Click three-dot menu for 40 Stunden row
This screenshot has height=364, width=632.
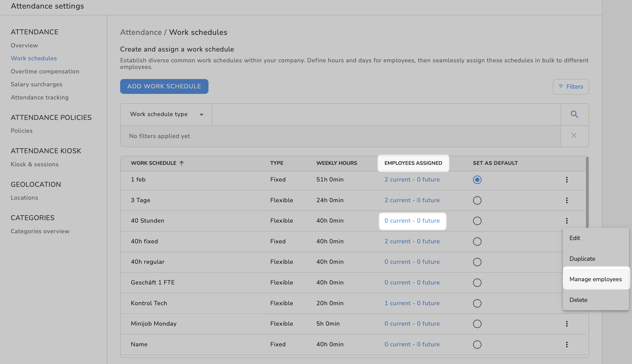tap(567, 221)
